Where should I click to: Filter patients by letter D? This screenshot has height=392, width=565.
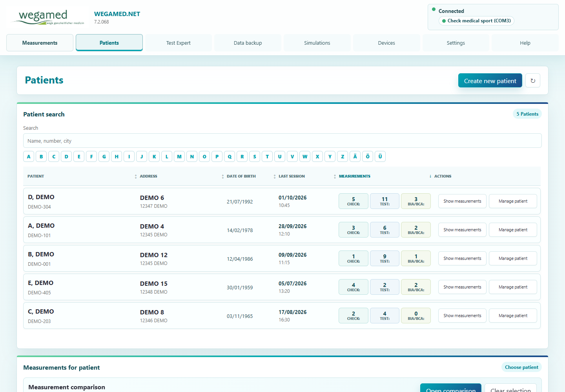[66, 156]
